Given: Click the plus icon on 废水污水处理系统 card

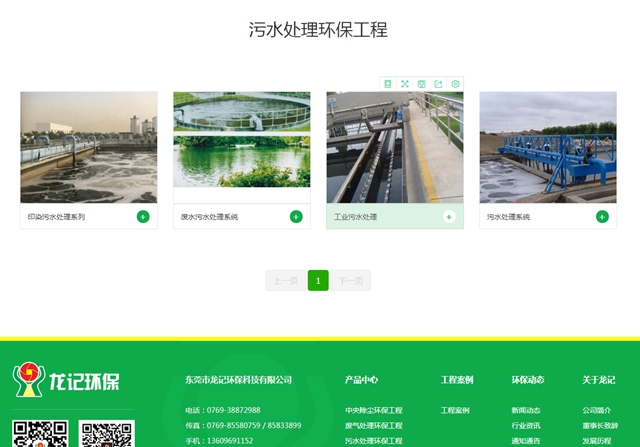Looking at the screenshot, I should click(296, 217).
